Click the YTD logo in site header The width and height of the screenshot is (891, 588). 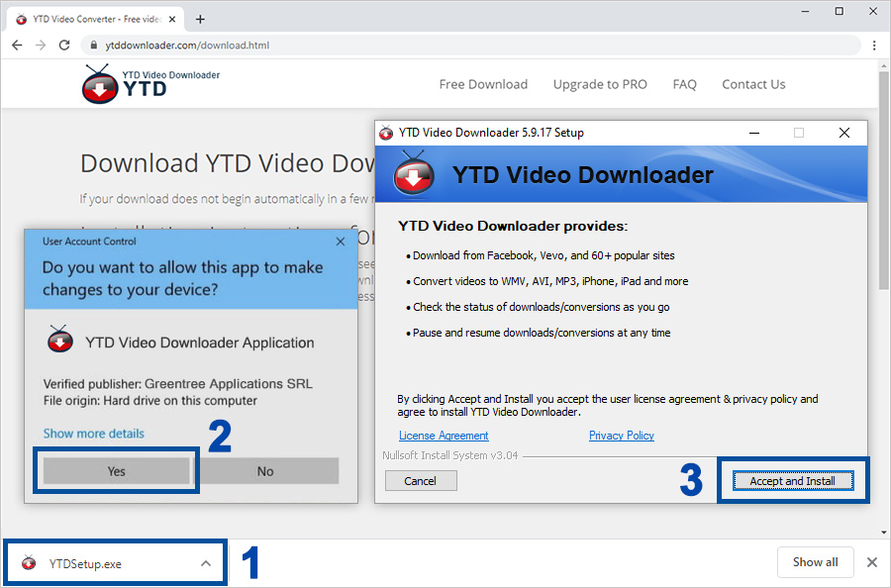[x=150, y=84]
